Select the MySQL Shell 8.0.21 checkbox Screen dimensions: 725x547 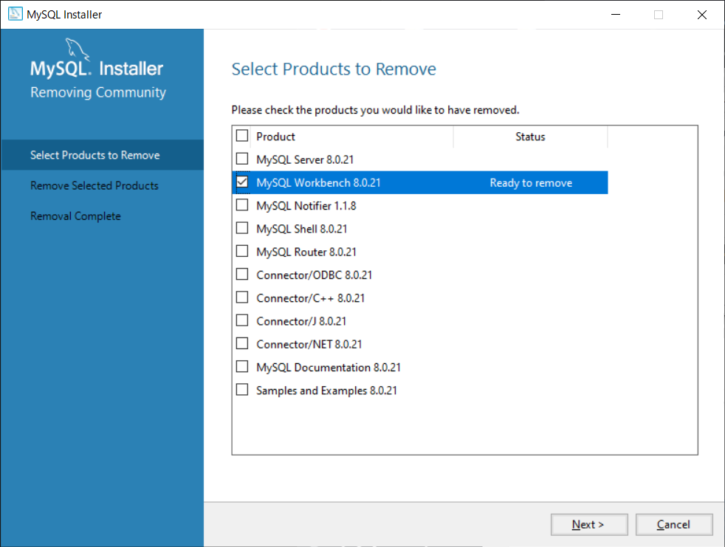[242, 229]
